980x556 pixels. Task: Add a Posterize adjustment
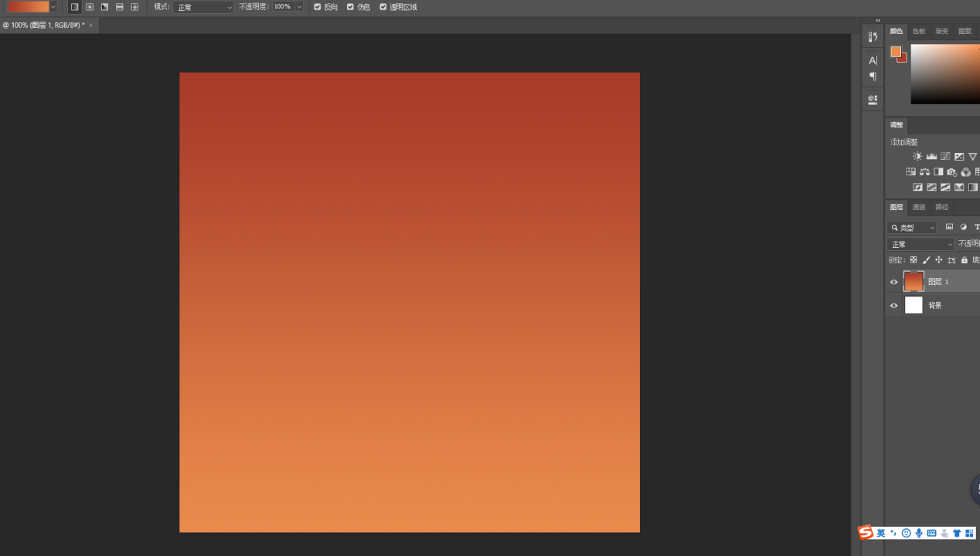click(931, 187)
